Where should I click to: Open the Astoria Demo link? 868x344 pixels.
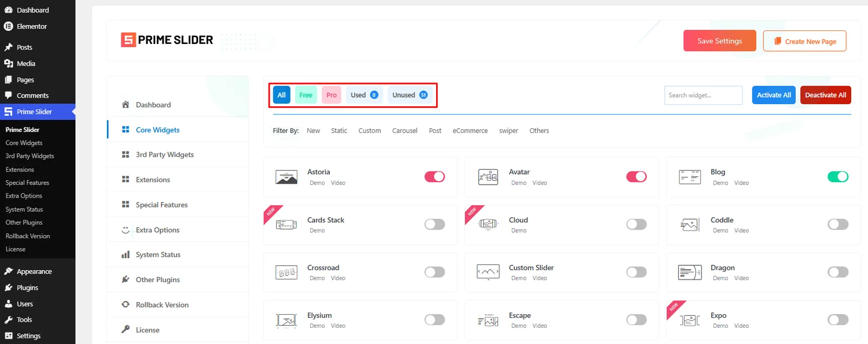(x=317, y=183)
